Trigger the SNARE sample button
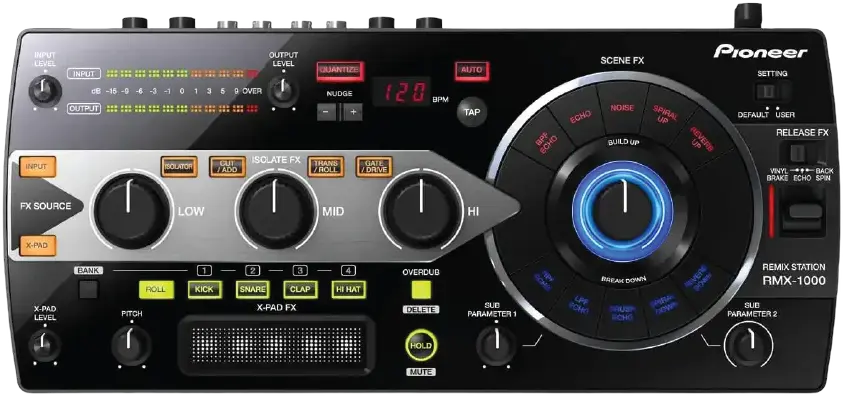Image resolution: width=843 pixels, height=396 pixels. (x=252, y=290)
